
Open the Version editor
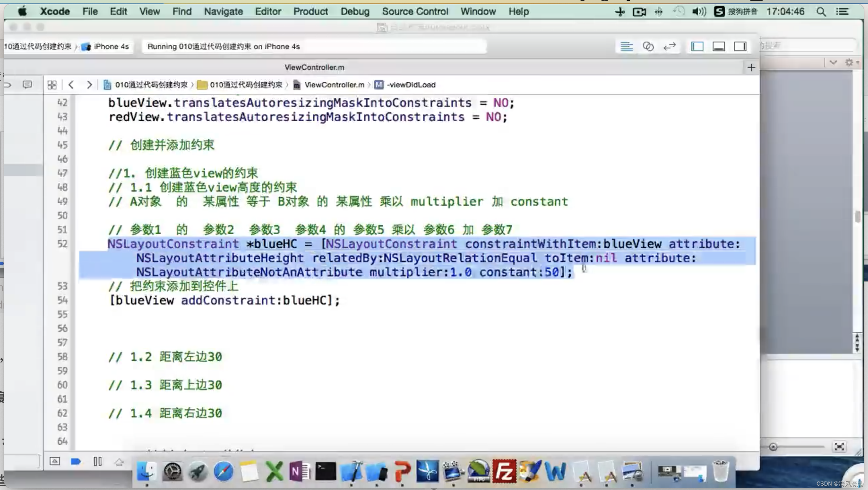click(x=669, y=46)
